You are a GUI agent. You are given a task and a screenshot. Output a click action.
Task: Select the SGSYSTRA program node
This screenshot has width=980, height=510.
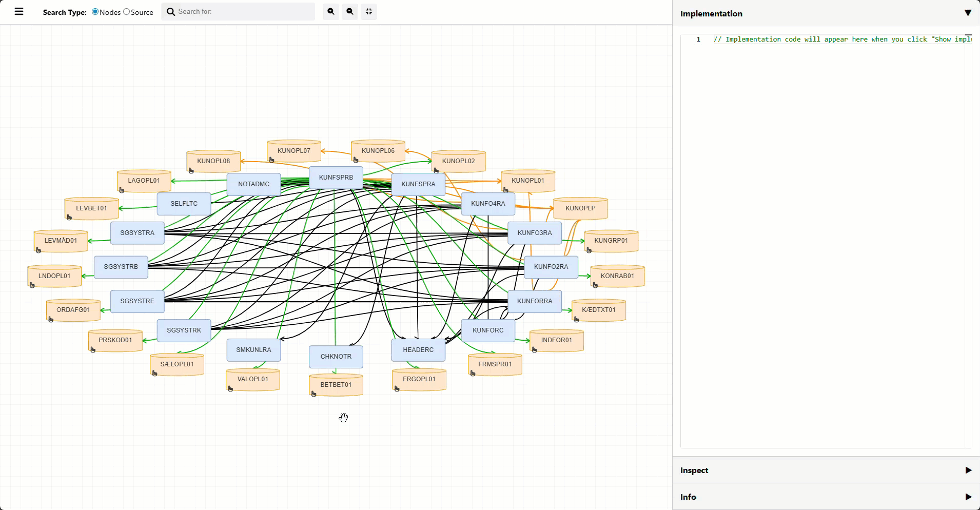[137, 232]
